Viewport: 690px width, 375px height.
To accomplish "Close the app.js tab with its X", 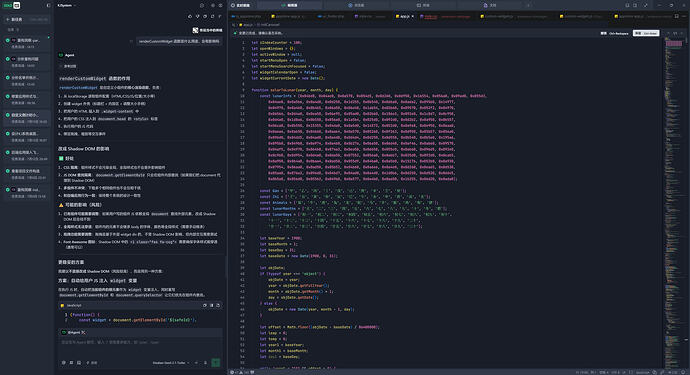I will [413, 16].
